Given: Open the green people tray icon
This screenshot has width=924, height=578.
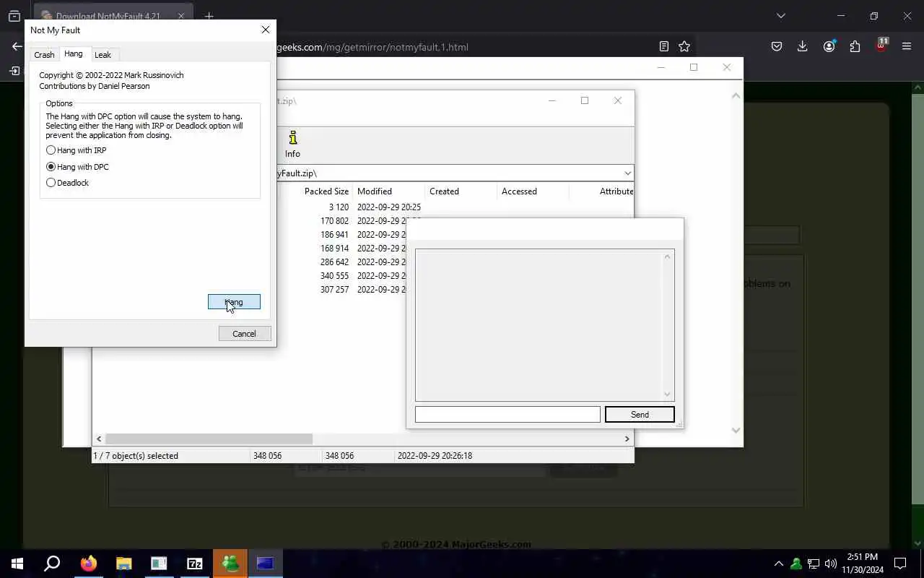Looking at the screenshot, I should click(796, 564).
